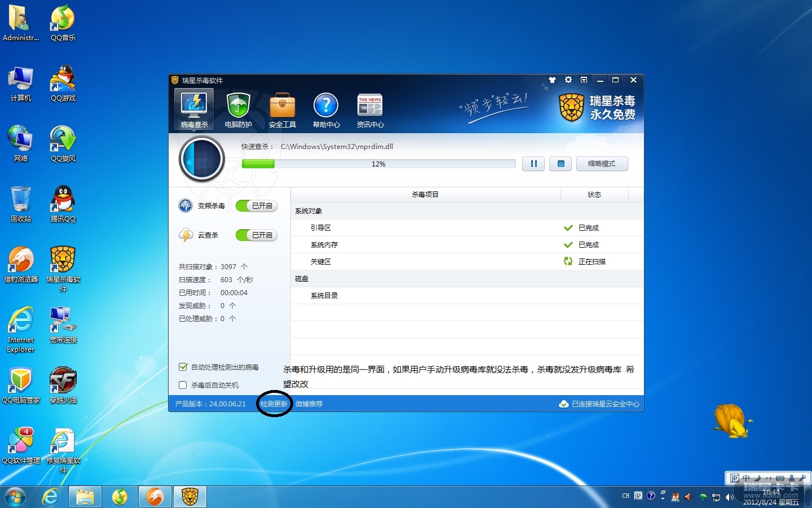This screenshot has width=812, height=508.
Task: Open Windows Explorer folder in taskbar
Action: (85, 497)
